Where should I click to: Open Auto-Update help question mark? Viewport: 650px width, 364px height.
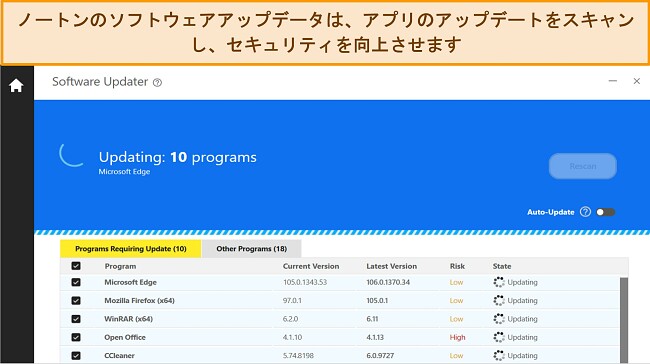(x=585, y=212)
